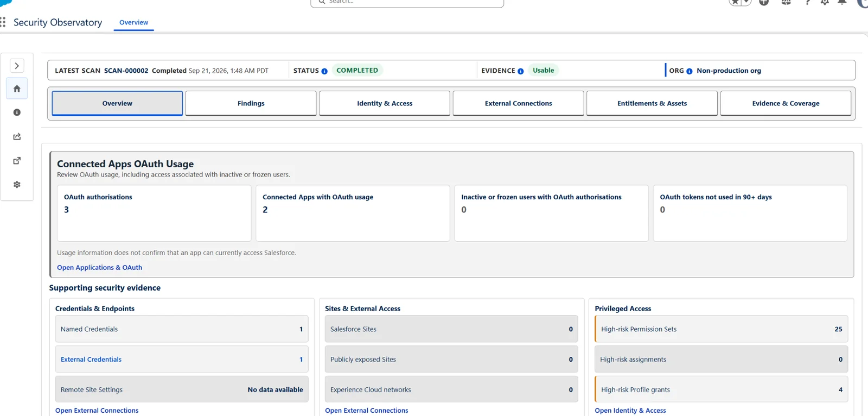Click the High-risk Profile grants row
868x416 pixels.
(721, 389)
